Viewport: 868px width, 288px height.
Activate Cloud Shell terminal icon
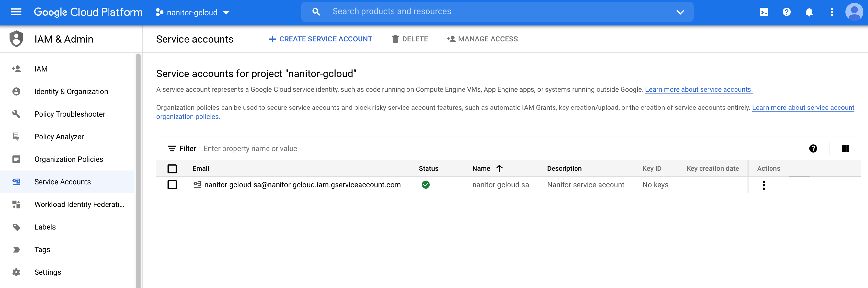pos(764,12)
